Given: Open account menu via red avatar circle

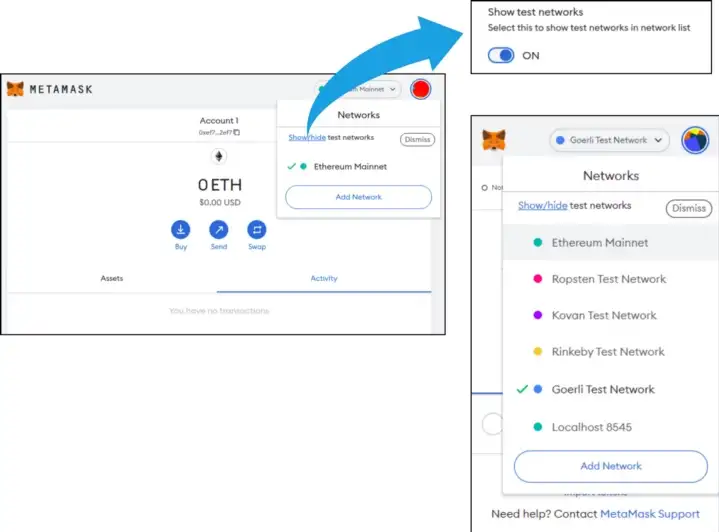Looking at the screenshot, I should [x=421, y=90].
